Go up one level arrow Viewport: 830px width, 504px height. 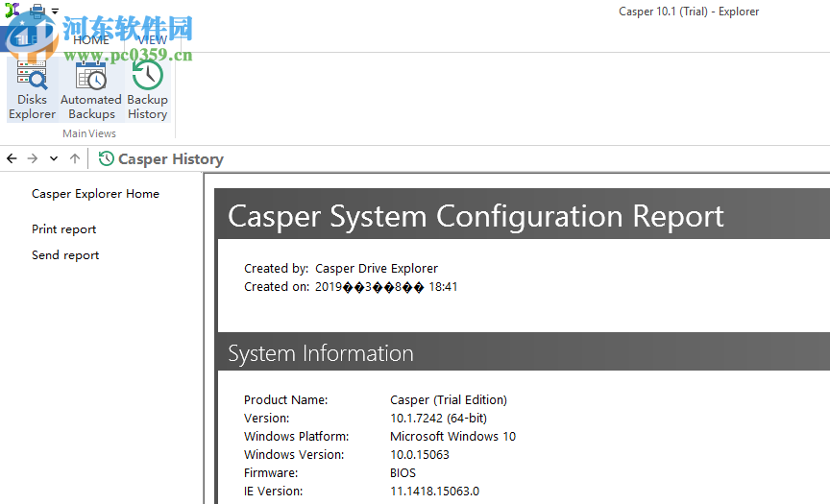pos(75,158)
